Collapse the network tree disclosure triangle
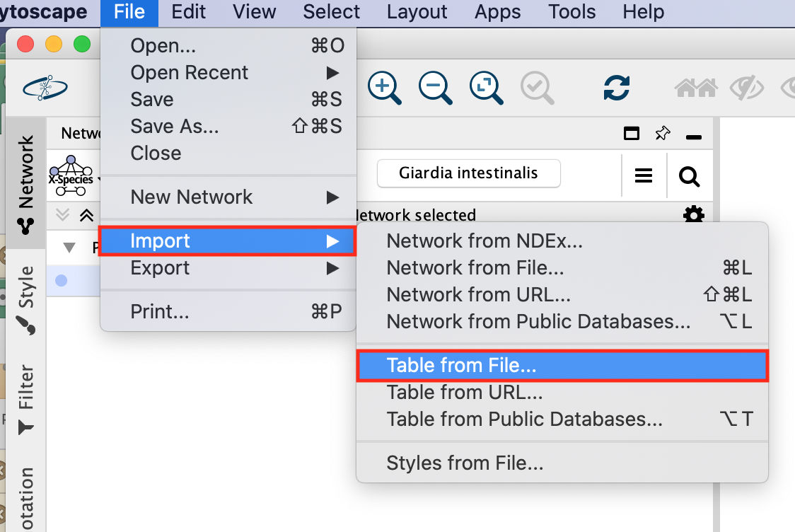Viewport: 795px width, 532px height. click(x=69, y=248)
